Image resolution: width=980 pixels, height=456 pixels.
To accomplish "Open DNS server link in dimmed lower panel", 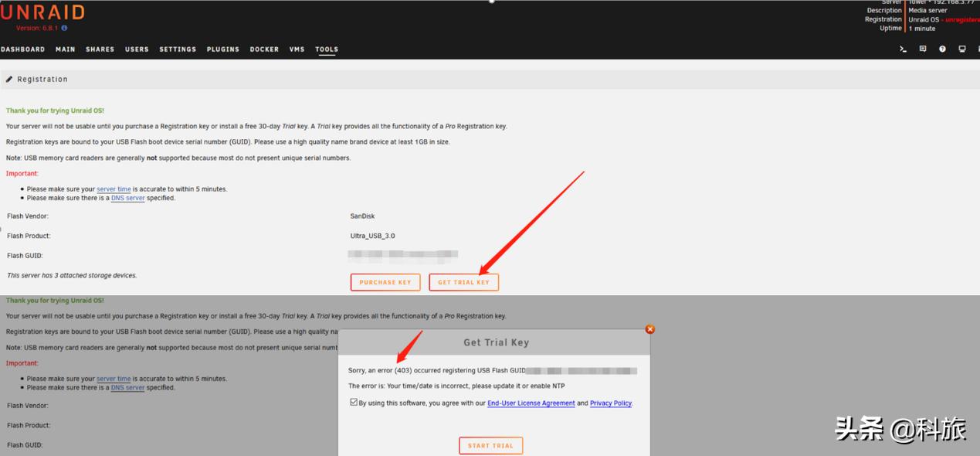I will 128,387.
